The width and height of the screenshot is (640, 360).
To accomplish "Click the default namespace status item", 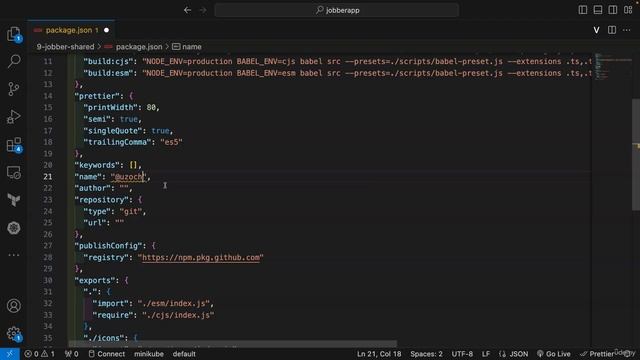I will 184,354.
